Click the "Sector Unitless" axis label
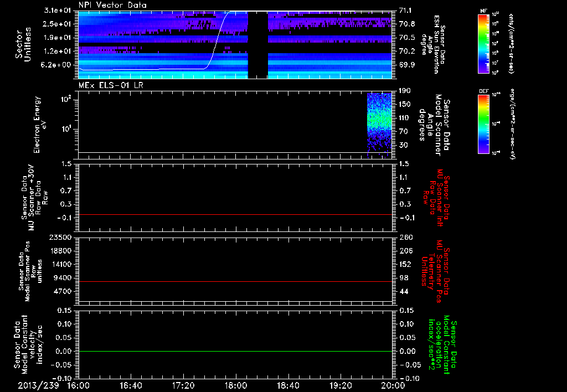 point(23,44)
